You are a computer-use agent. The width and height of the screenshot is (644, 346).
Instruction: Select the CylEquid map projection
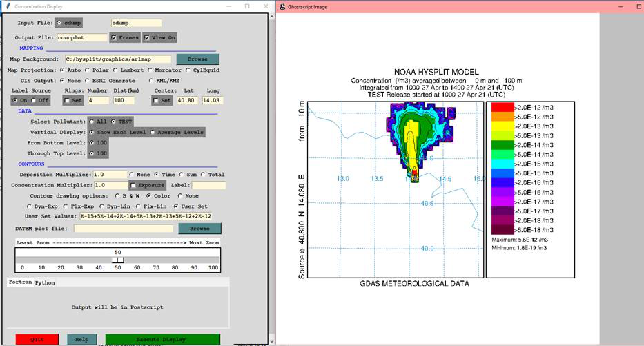point(188,70)
